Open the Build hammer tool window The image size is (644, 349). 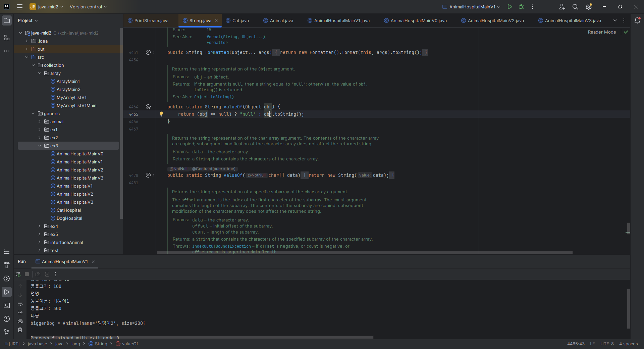coord(7,265)
